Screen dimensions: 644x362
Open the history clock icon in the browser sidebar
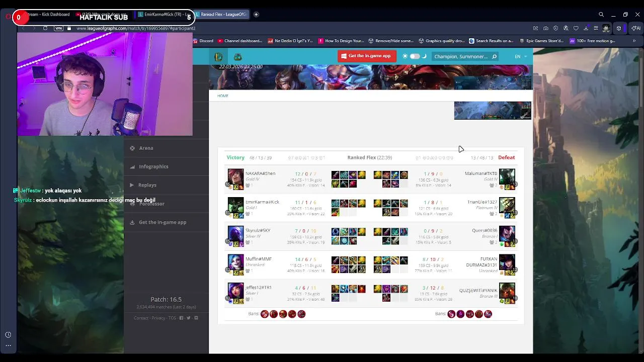click(8, 335)
